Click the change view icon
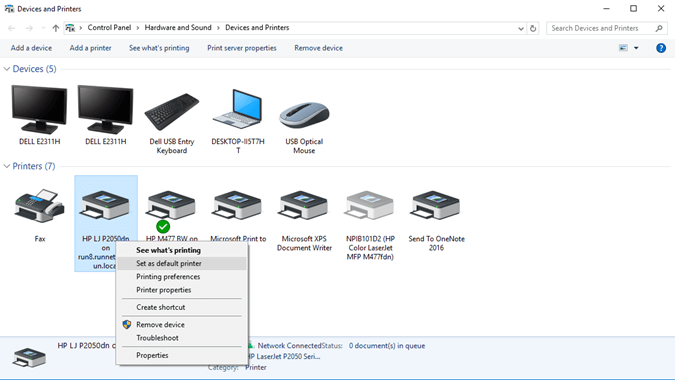Image resolution: width=675 pixels, height=380 pixels. coord(623,48)
